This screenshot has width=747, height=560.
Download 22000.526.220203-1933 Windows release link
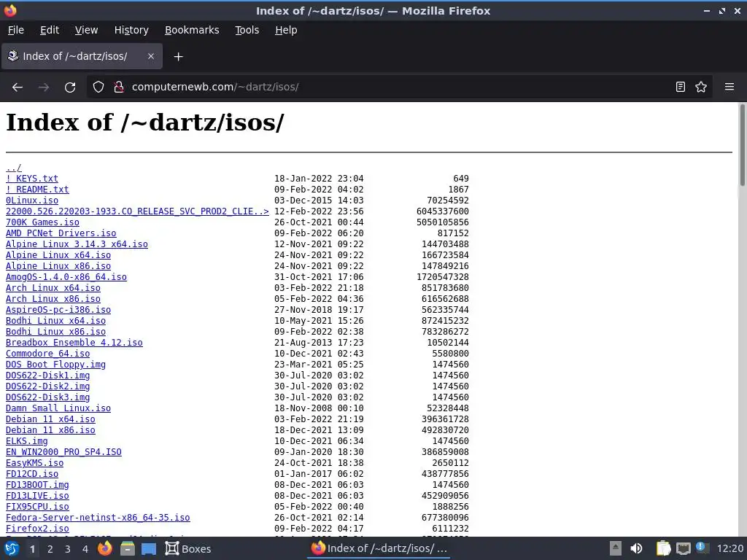pyautogui.click(x=137, y=211)
